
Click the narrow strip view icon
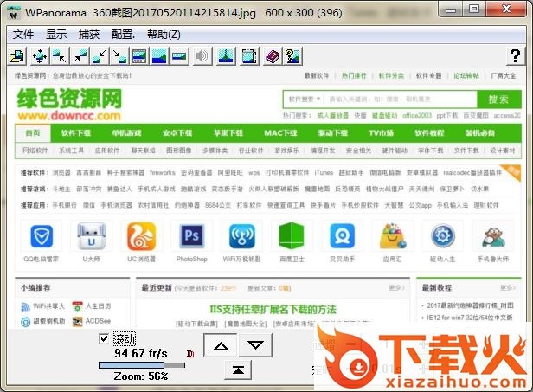pos(179,56)
